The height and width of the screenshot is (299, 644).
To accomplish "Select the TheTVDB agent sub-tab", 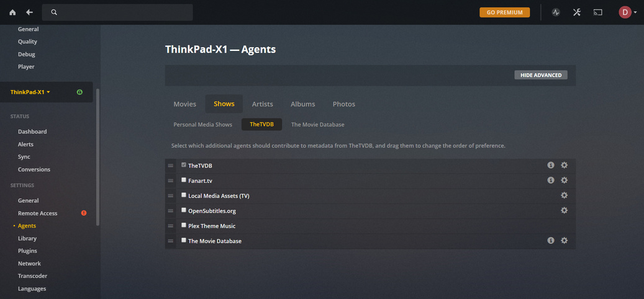I will (x=261, y=124).
